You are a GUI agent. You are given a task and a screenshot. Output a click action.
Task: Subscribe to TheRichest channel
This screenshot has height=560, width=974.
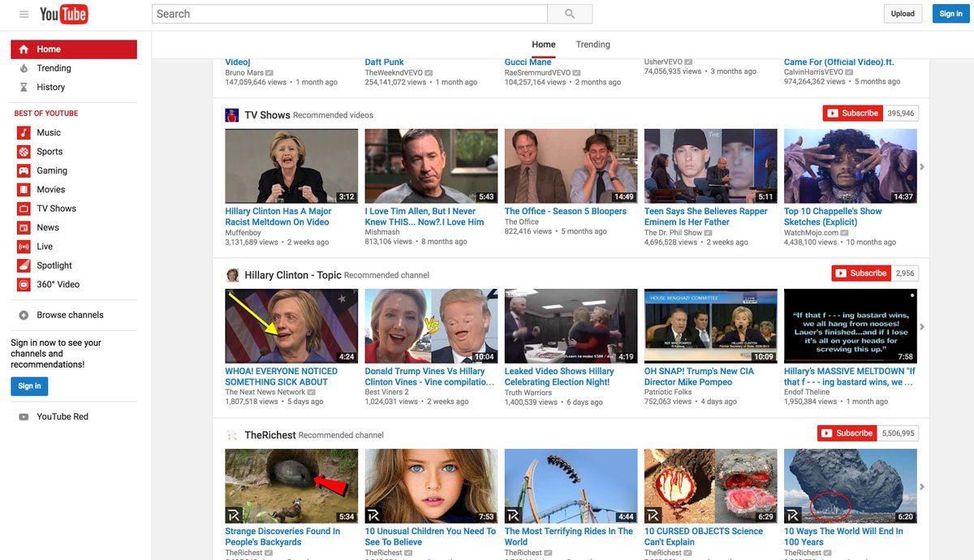(x=847, y=433)
